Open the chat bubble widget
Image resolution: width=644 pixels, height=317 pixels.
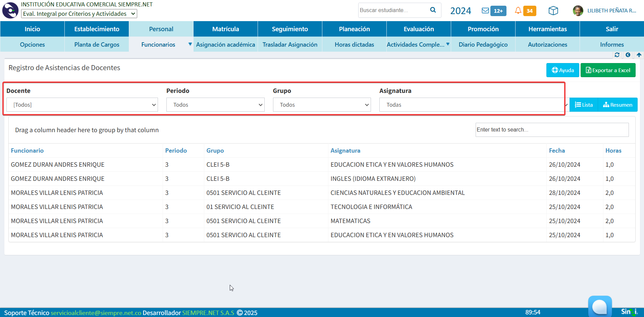(600, 306)
